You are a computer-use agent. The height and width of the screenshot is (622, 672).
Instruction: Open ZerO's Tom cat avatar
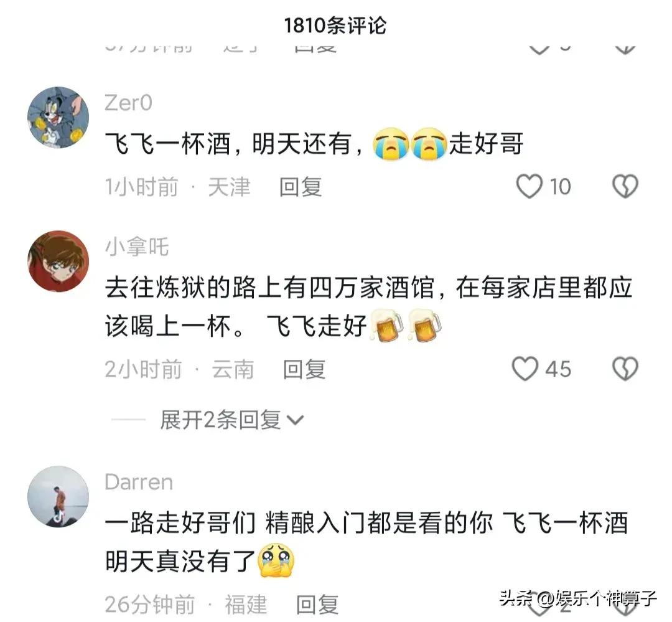(x=58, y=118)
